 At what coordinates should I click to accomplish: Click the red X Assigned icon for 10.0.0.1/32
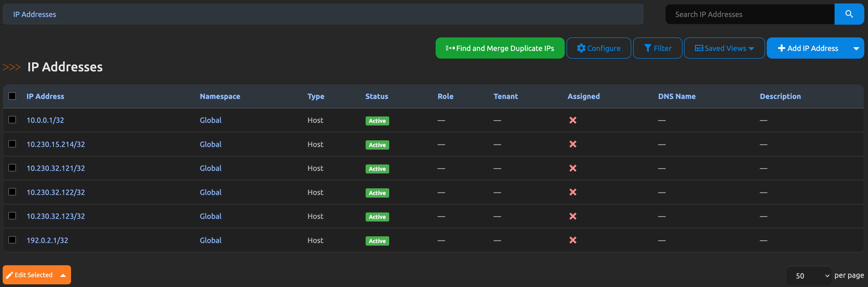[572, 120]
